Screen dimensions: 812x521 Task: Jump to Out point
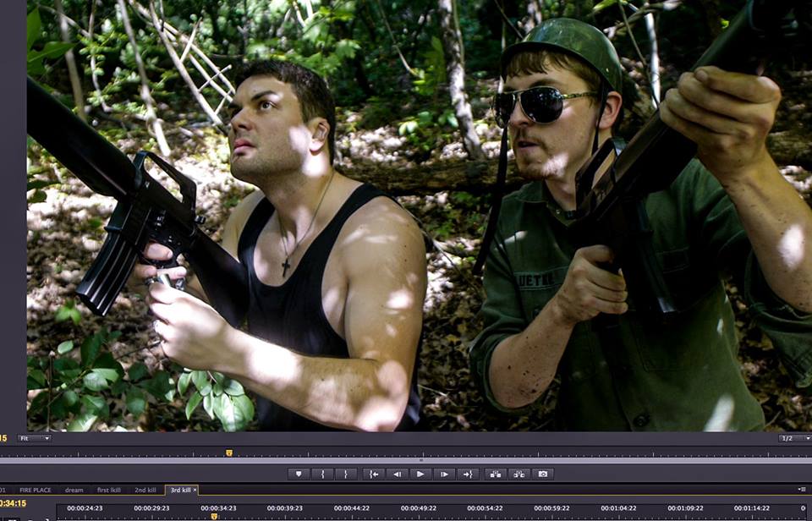468,474
